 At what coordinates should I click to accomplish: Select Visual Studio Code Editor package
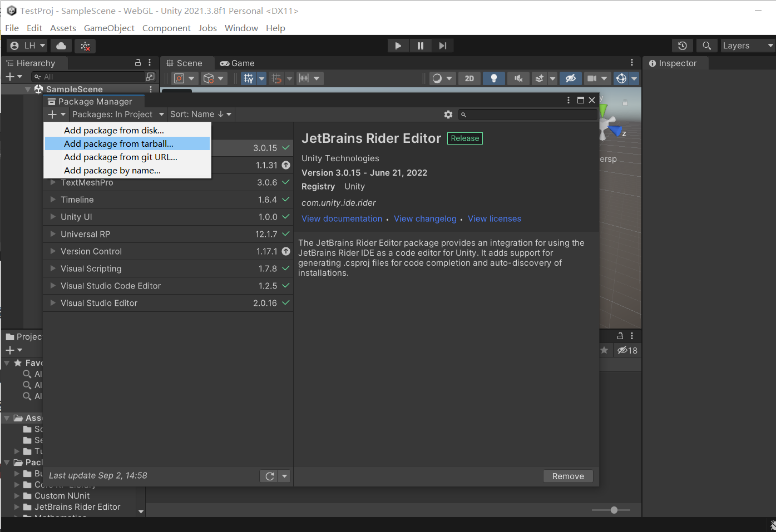tap(168, 286)
